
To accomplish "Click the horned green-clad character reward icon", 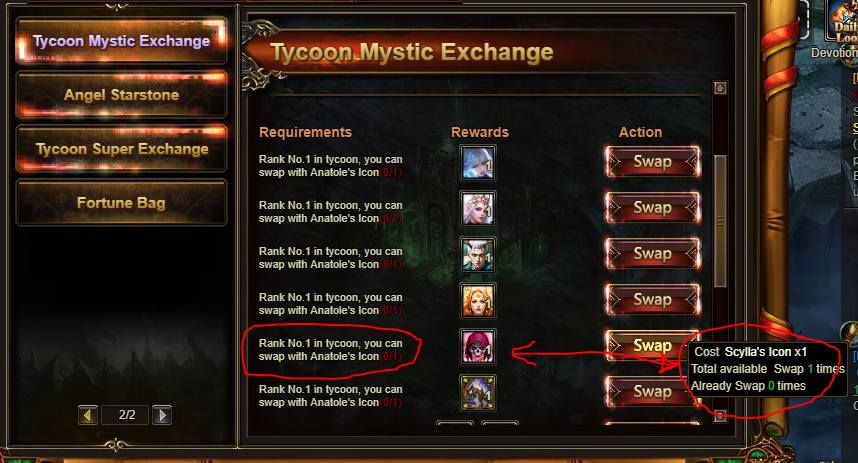I will [x=478, y=254].
